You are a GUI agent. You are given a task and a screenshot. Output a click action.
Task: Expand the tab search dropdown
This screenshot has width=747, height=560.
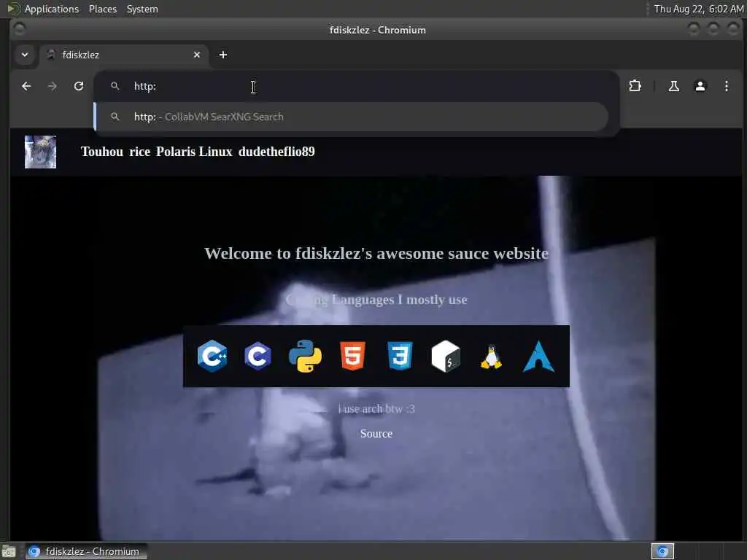[x=25, y=55]
